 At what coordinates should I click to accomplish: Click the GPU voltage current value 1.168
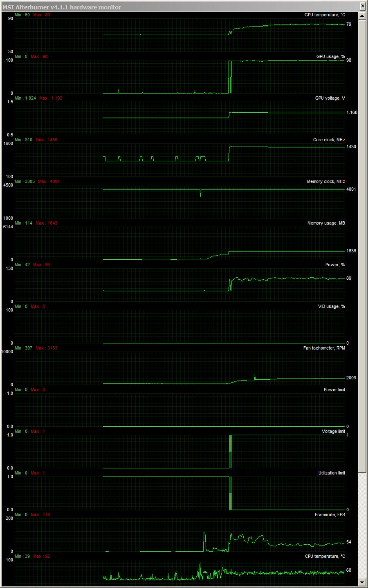tap(352, 112)
